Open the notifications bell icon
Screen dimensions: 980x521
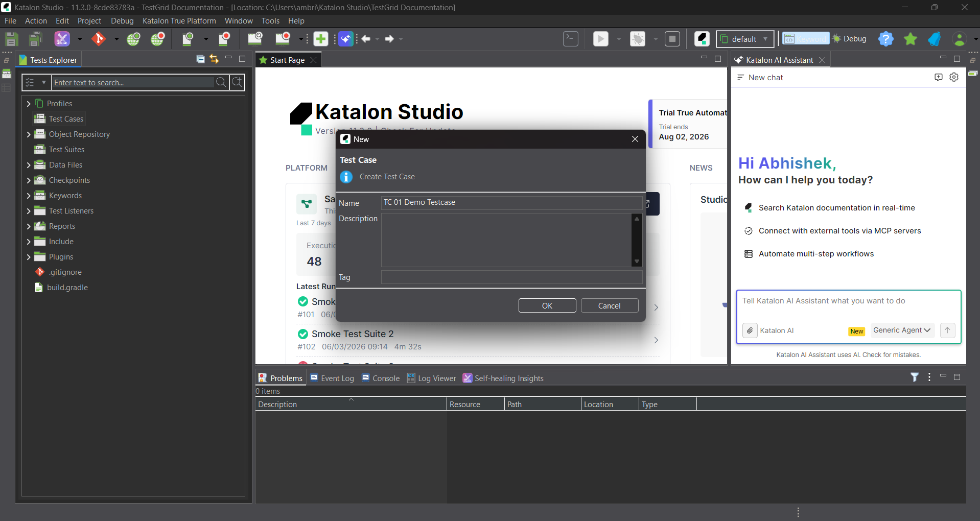[935, 39]
